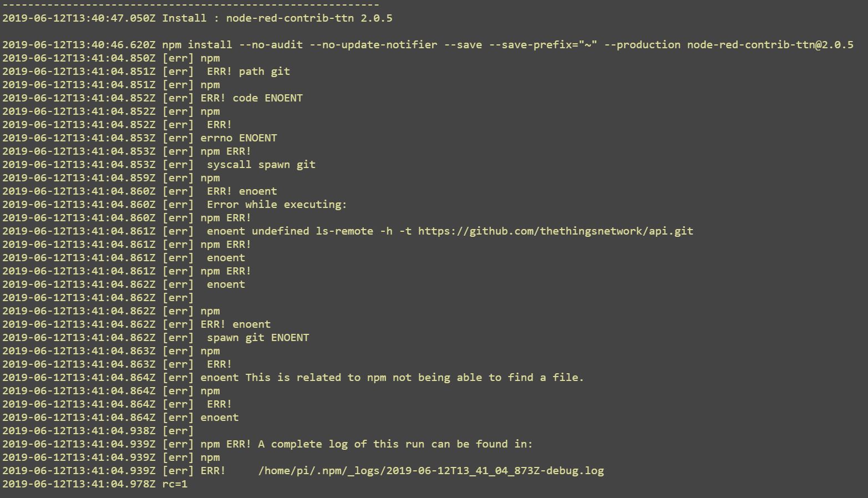Click the 'Error while executing:' text
The image size is (868, 498).
[x=277, y=205]
